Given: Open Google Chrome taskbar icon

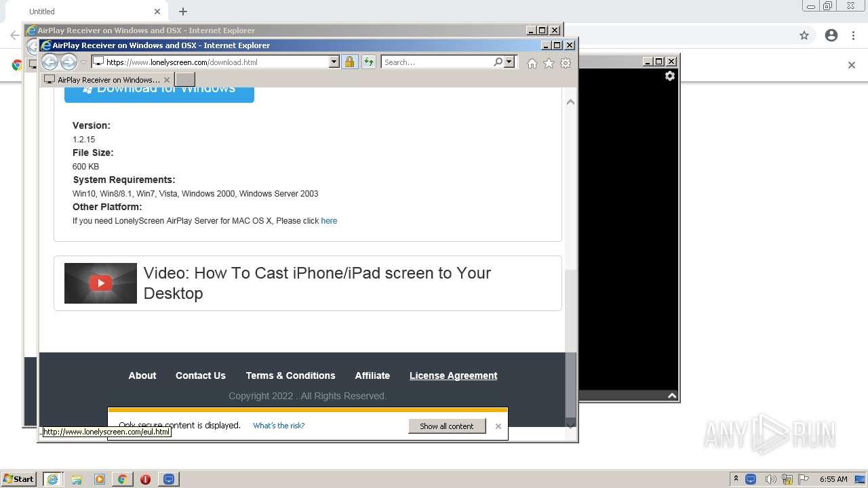Looking at the screenshot, I should (123, 479).
